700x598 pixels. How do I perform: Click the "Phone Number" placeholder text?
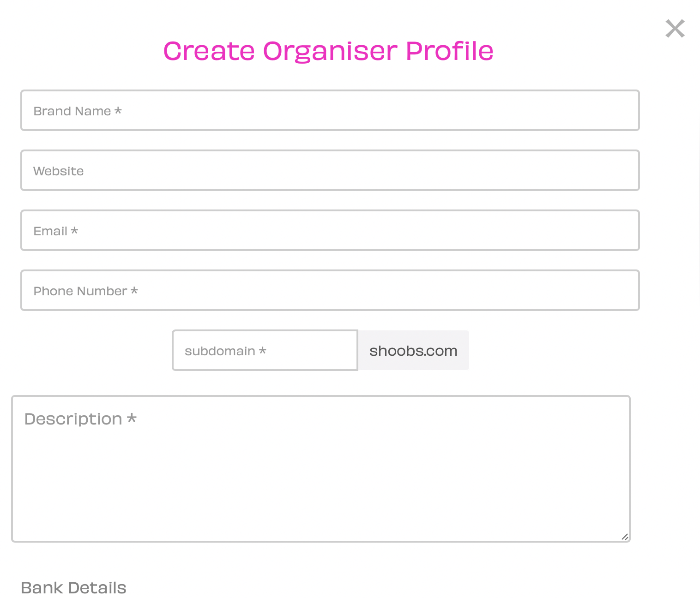[x=80, y=291]
